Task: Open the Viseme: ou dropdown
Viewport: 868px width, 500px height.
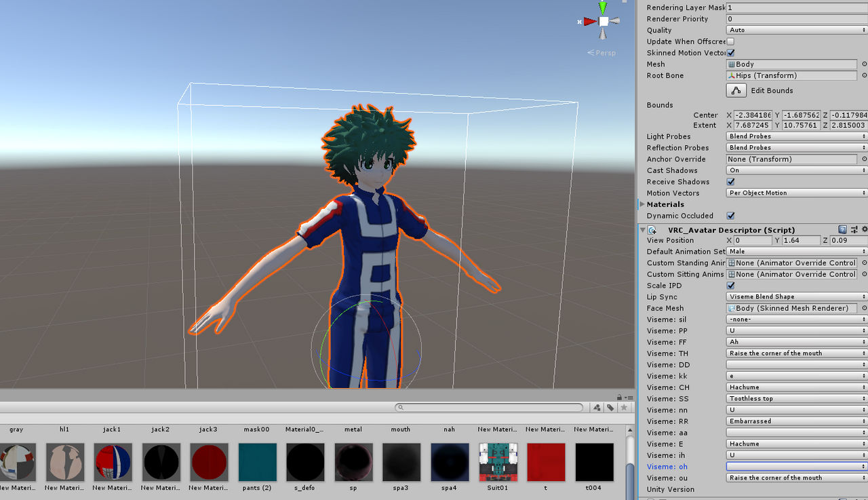Action: click(x=797, y=478)
